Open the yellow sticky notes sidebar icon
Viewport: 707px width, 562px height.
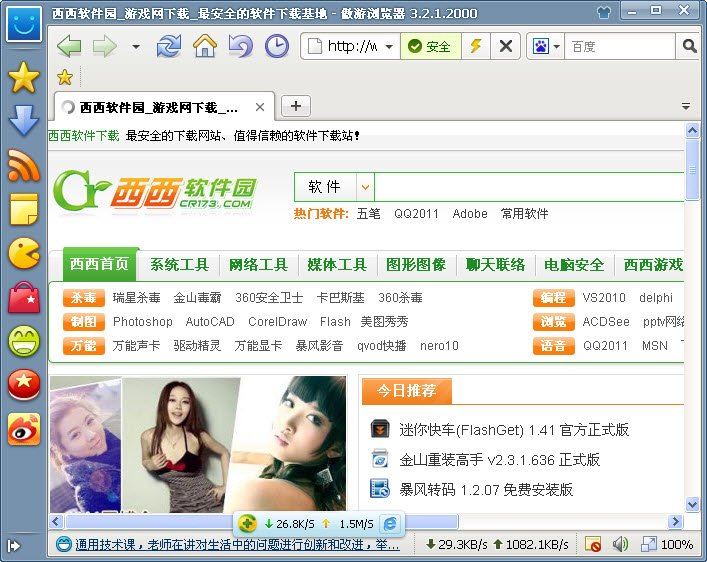[x=23, y=209]
